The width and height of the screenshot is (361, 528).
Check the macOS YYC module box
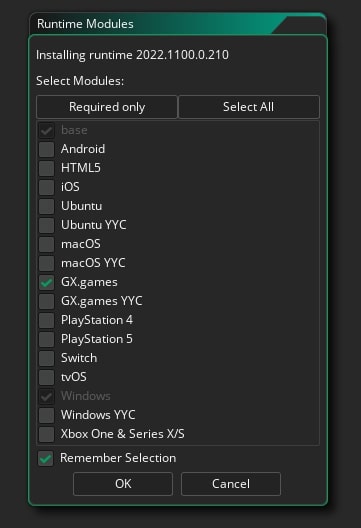pyautogui.click(x=46, y=263)
